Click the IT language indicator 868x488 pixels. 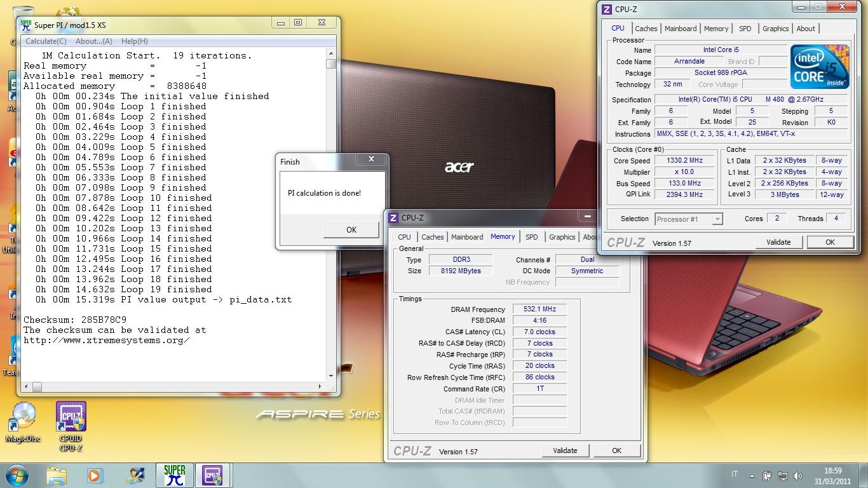tap(735, 475)
